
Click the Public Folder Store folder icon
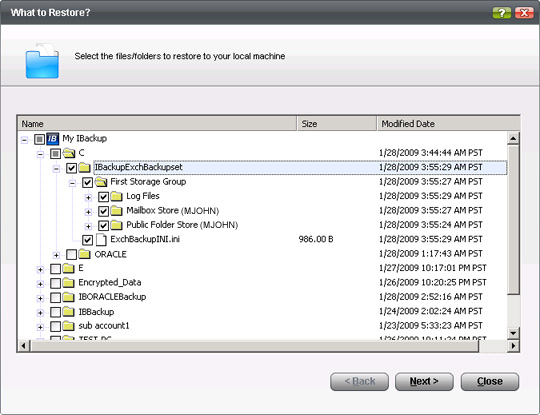[x=116, y=225]
